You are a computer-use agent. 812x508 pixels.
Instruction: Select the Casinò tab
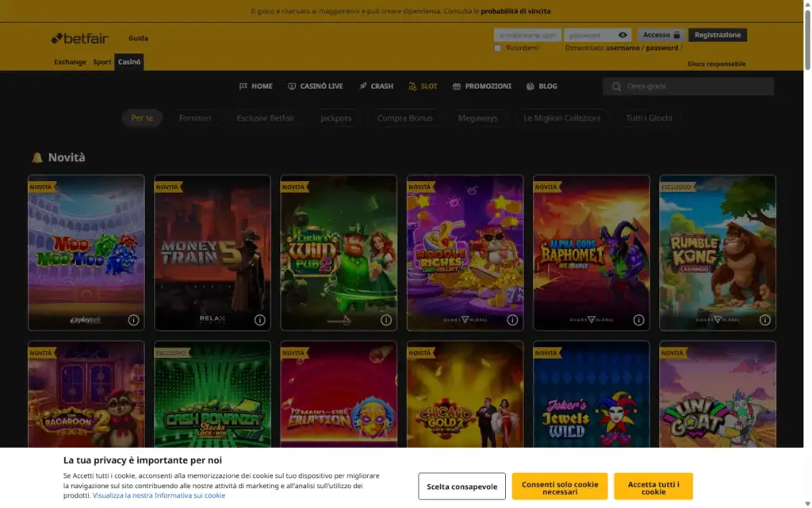129,62
